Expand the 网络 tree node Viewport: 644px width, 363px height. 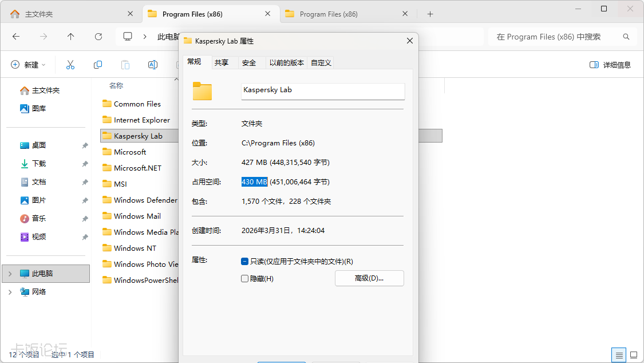[10, 292]
